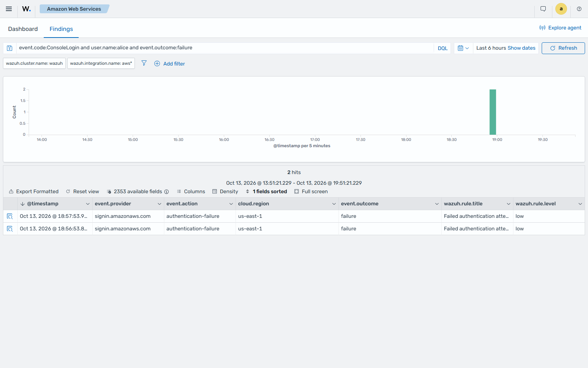Click 'Failed authentication atte...' in second row
This screenshot has width=588, height=368.
tap(476, 229)
